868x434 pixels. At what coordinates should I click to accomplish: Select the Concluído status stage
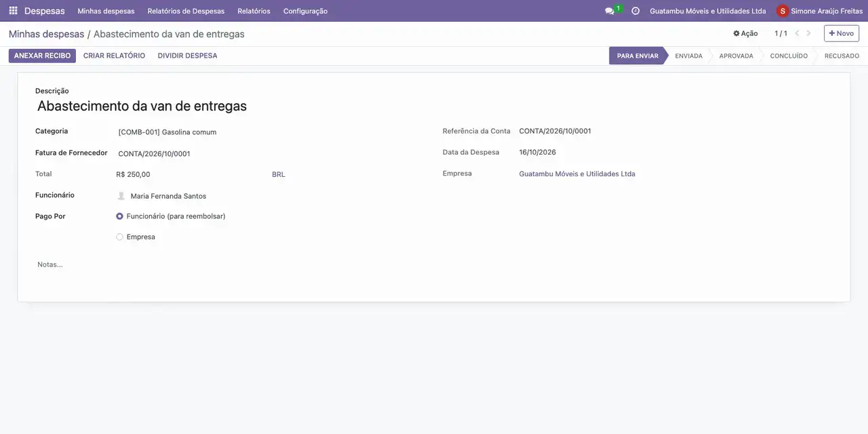coord(789,56)
